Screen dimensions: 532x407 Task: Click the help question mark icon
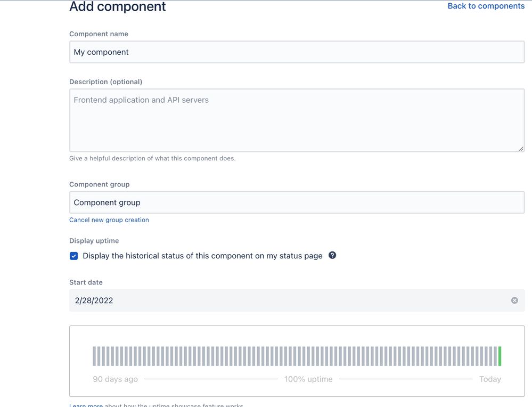tap(332, 255)
